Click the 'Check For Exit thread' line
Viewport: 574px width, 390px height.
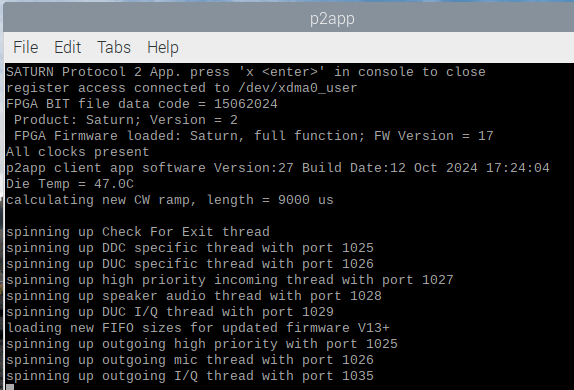point(138,232)
